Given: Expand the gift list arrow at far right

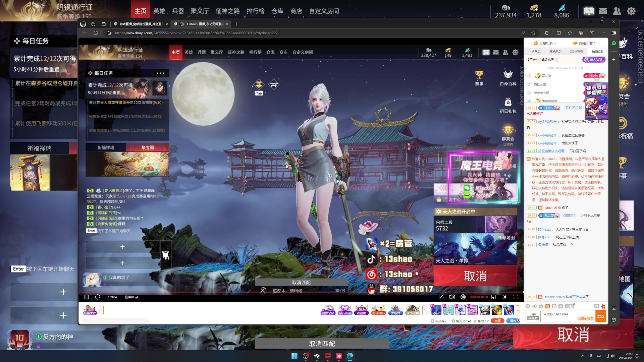Looking at the screenshot, I should pos(518,310).
